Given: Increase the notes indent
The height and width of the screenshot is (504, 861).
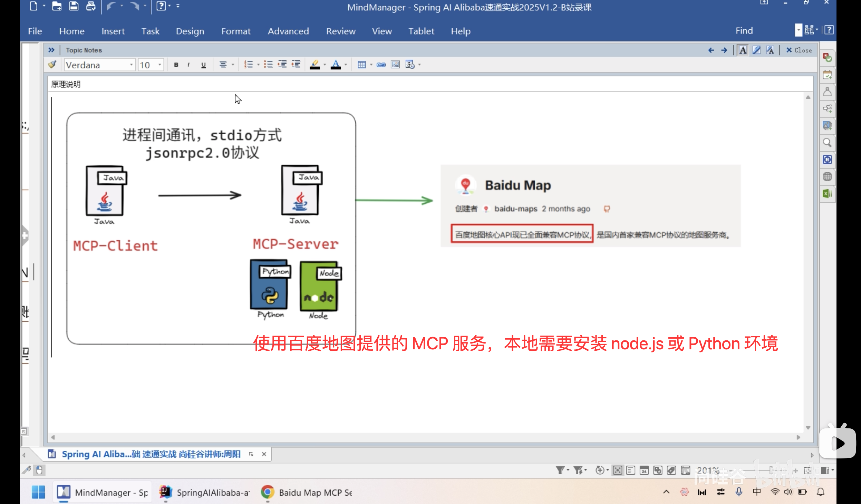Looking at the screenshot, I should click(x=296, y=65).
